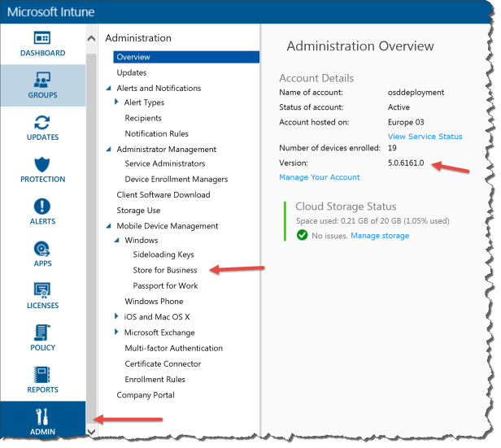Open Multi-factor Authentication

coord(174,348)
